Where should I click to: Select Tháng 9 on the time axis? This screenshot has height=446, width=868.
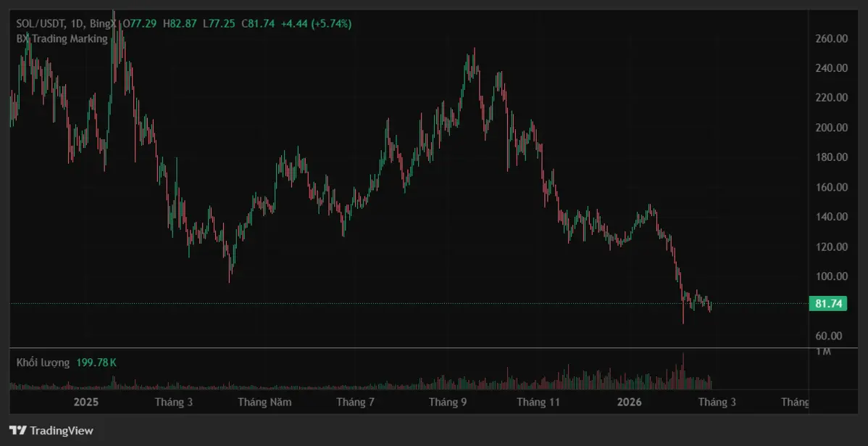pos(447,402)
